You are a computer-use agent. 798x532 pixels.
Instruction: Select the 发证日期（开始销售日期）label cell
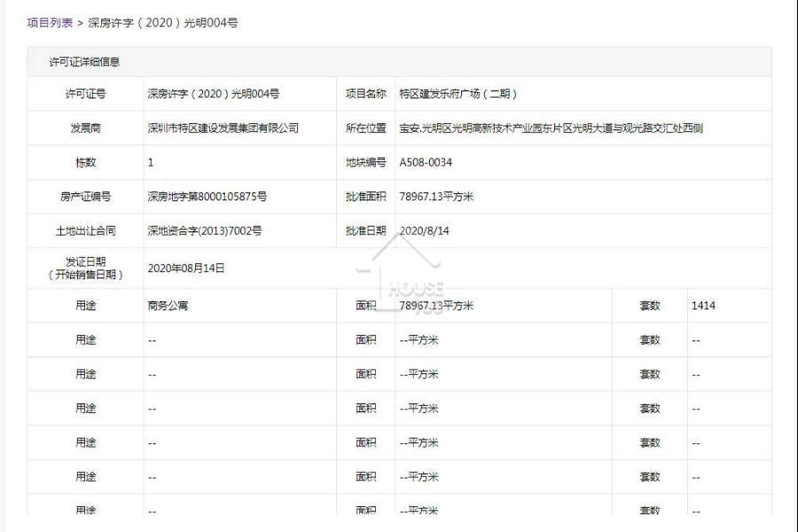point(85,269)
